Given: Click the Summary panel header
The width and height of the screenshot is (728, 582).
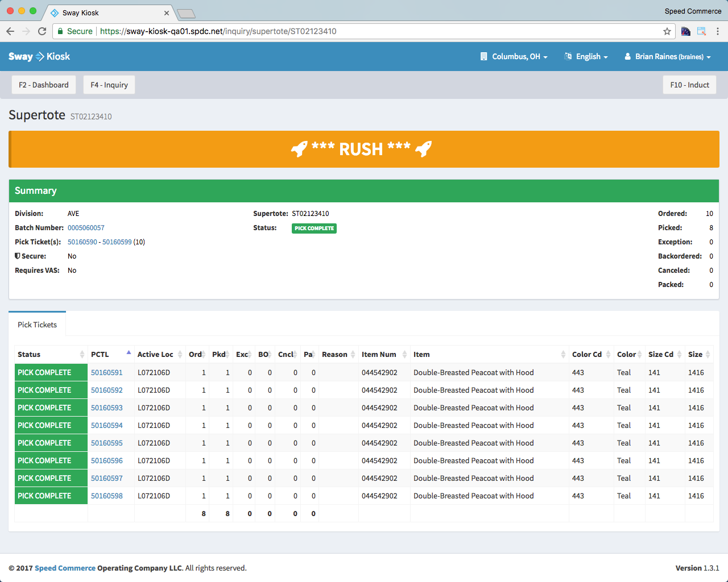Looking at the screenshot, I should [x=364, y=191].
